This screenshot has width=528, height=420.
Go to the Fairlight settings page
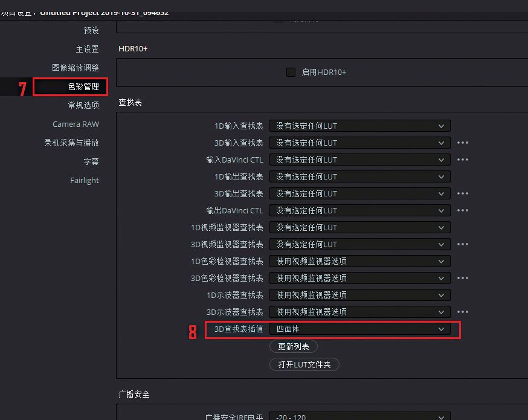85,181
